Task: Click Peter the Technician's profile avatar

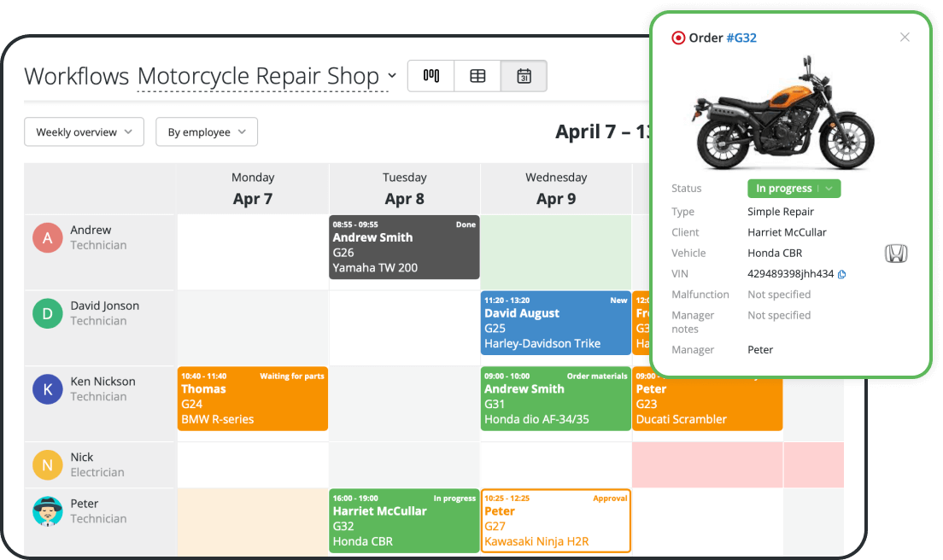Action: [x=47, y=510]
